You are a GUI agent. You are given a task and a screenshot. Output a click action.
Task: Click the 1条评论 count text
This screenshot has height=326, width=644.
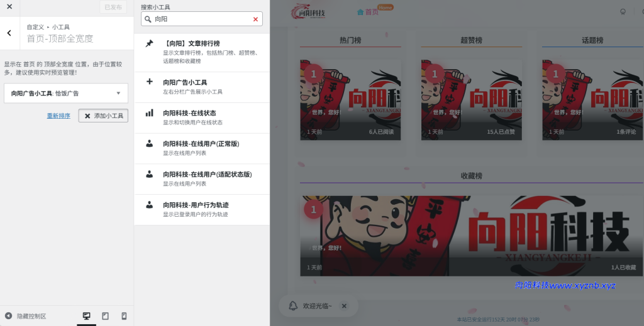(x=626, y=132)
